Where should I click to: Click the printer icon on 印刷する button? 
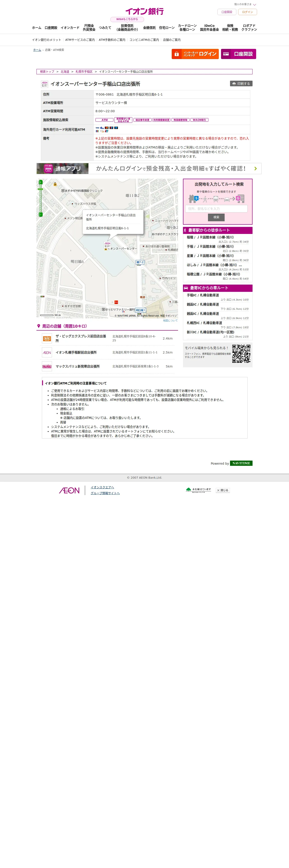[234, 84]
